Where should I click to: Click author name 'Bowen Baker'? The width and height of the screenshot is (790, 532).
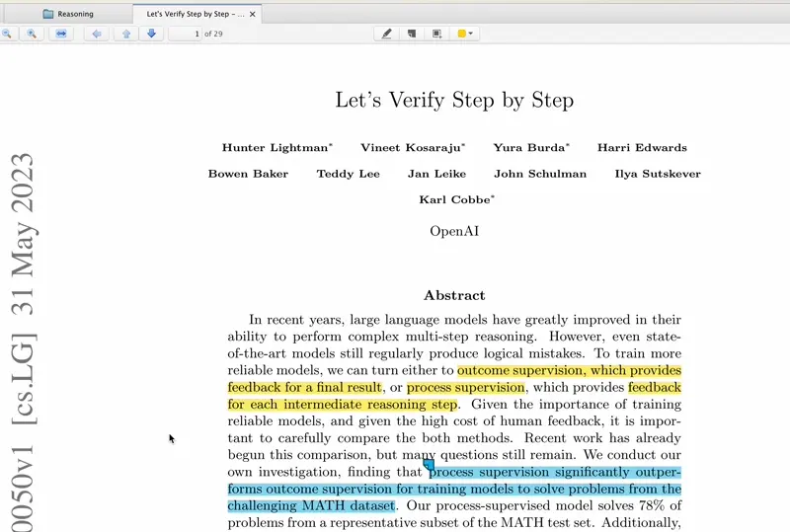(x=249, y=174)
